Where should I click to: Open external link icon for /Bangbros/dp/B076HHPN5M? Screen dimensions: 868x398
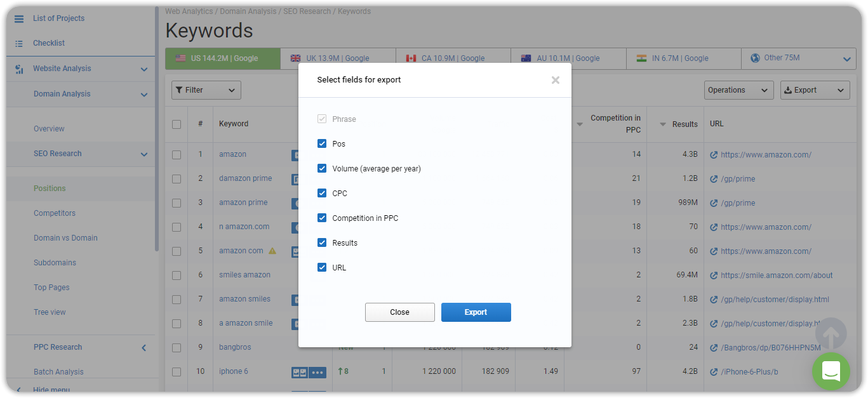click(x=714, y=348)
